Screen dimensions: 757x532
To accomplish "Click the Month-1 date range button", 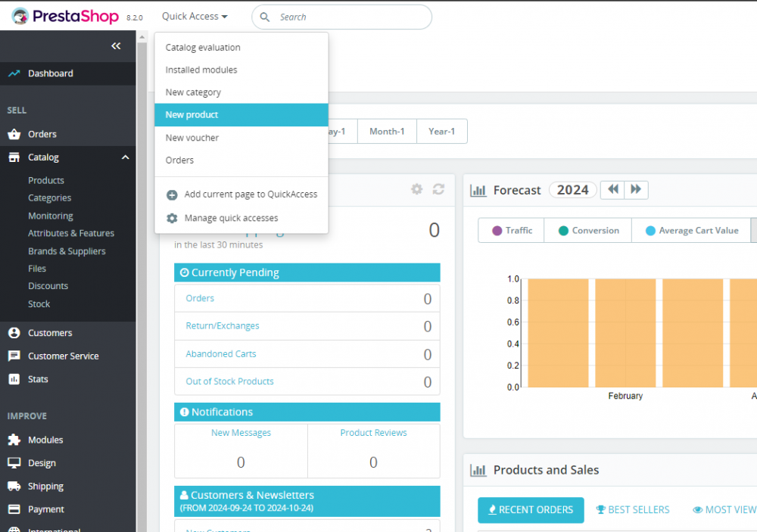I will pos(387,131).
